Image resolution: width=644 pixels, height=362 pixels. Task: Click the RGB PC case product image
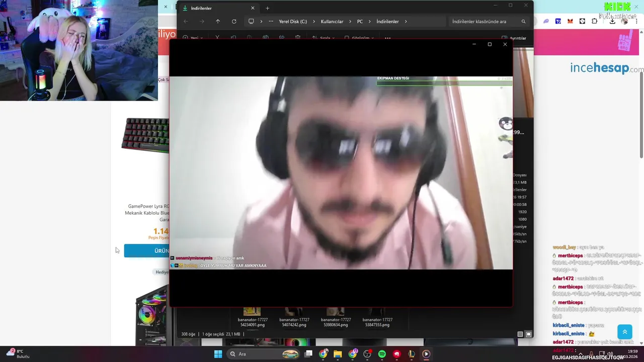click(x=153, y=314)
